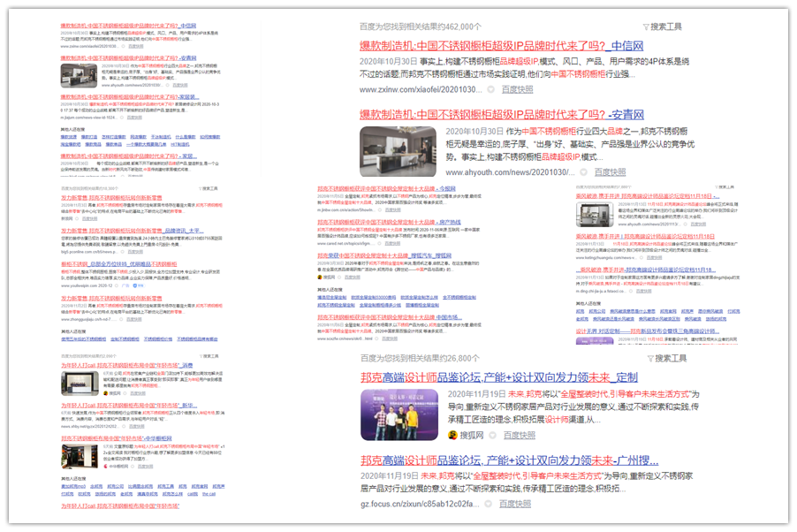
Task: Open 搜索工具 filter beside 462,000 results count
Action: [x=663, y=27]
